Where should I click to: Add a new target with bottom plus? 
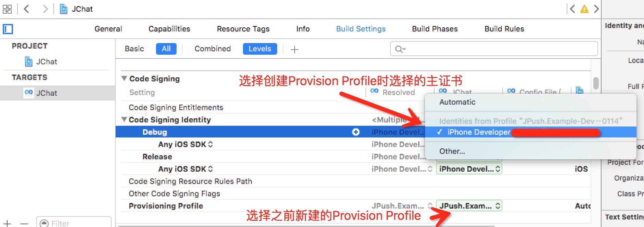[x=7, y=224]
